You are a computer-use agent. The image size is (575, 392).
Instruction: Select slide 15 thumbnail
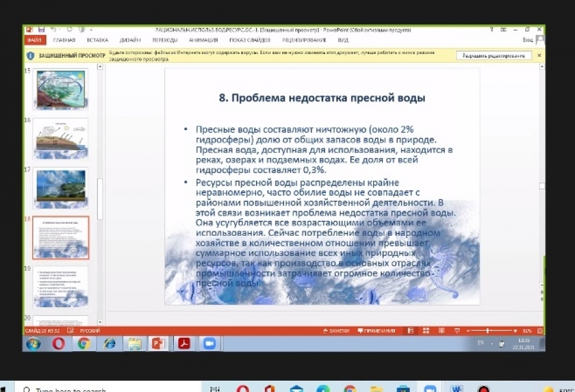(x=60, y=89)
